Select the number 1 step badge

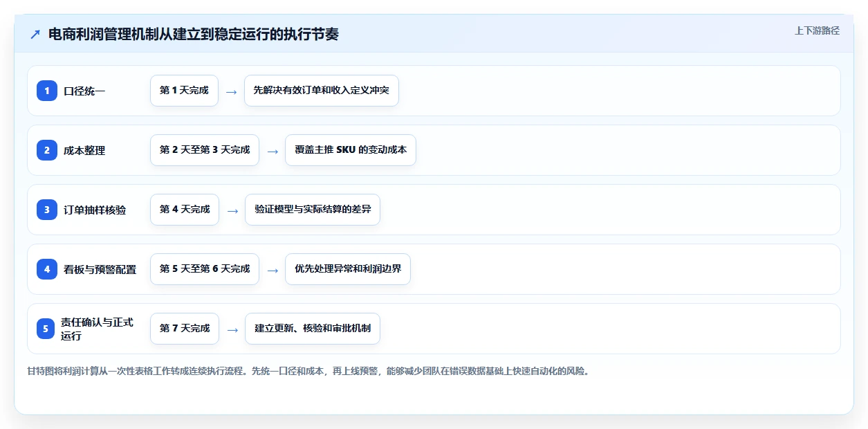pyautogui.click(x=46, y=91)
